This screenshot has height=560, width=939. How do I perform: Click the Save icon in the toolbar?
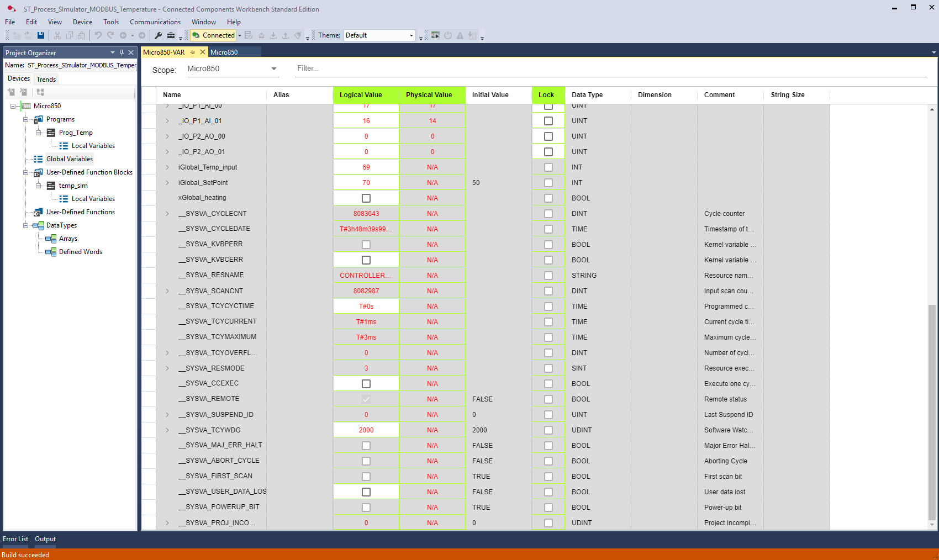pos(41,35)
